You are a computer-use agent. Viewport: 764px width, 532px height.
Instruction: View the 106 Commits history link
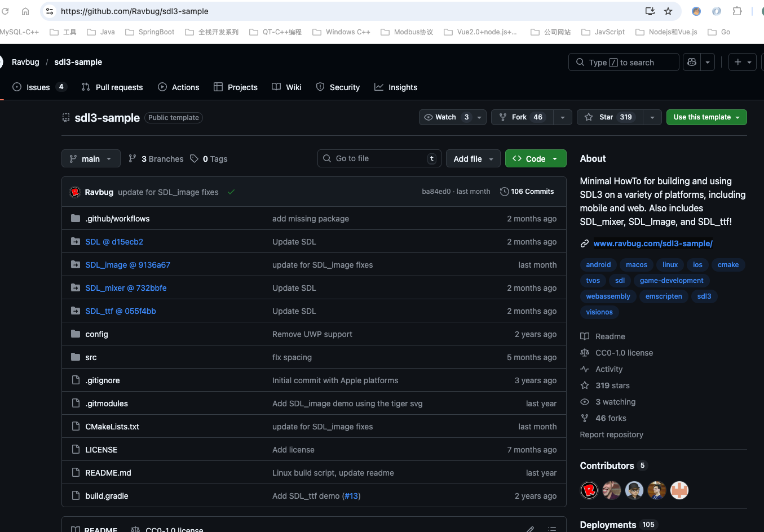tap(527, 192)
